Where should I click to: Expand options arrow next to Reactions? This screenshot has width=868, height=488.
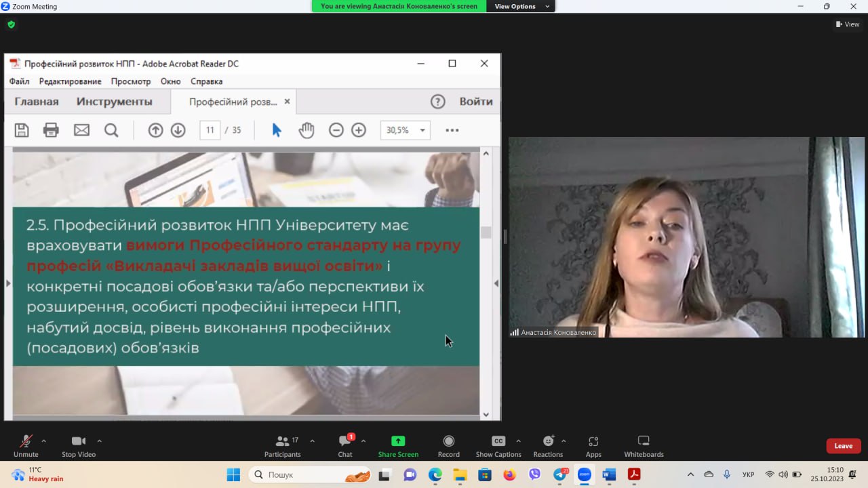(564, 441)
